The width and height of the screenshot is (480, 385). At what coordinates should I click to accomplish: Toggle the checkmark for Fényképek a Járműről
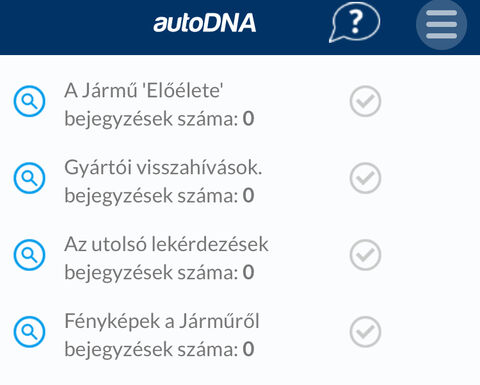coord(365,332)
